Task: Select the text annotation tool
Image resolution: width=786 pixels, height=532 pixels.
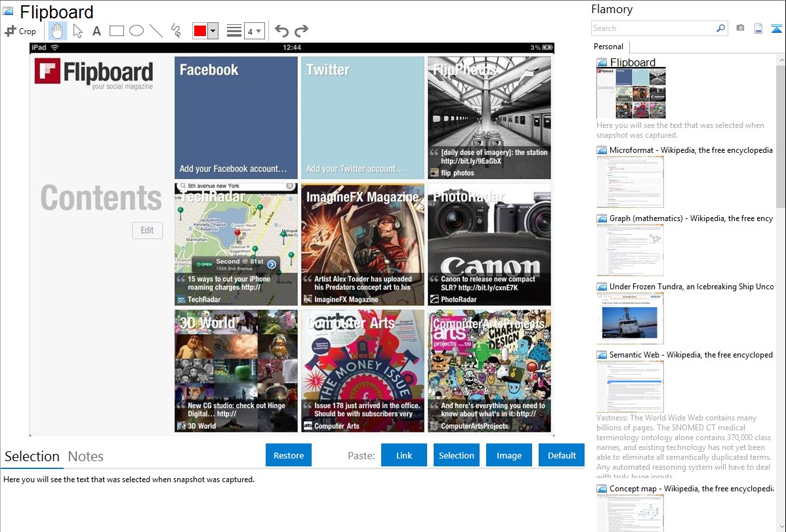Action: coord(96,31)
